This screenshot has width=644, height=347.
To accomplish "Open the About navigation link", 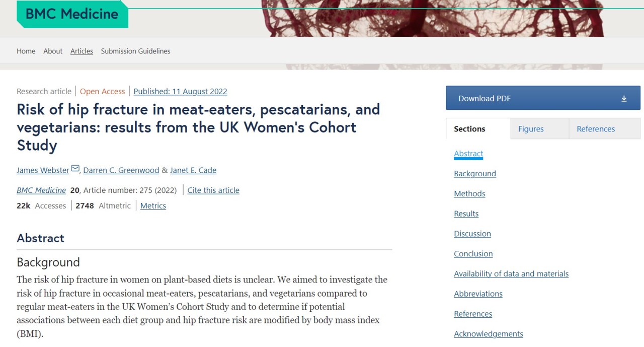I will click(x=53, y=51).
